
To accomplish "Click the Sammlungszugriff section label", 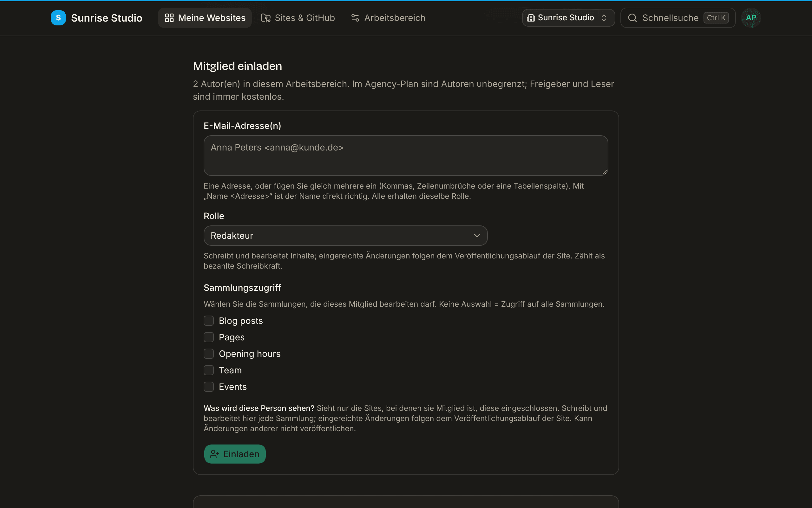I will [242, 288].
